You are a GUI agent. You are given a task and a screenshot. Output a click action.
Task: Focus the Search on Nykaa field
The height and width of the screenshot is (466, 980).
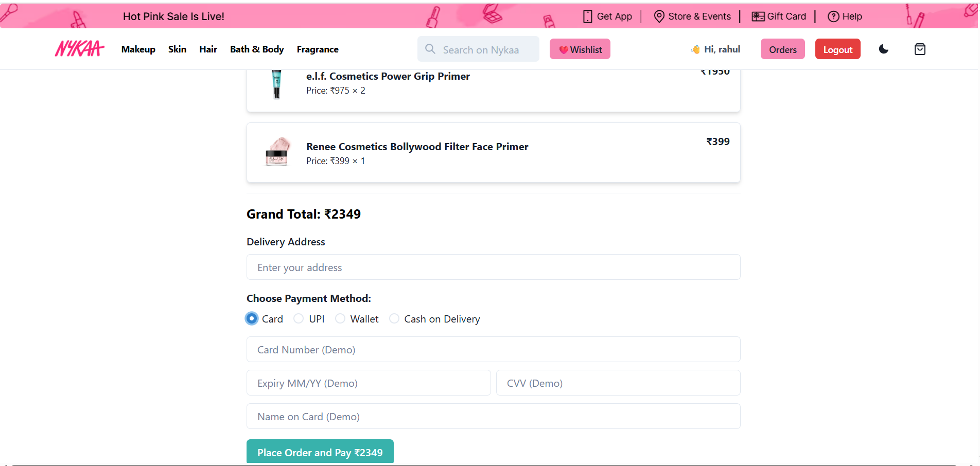[x=478, y=49]
